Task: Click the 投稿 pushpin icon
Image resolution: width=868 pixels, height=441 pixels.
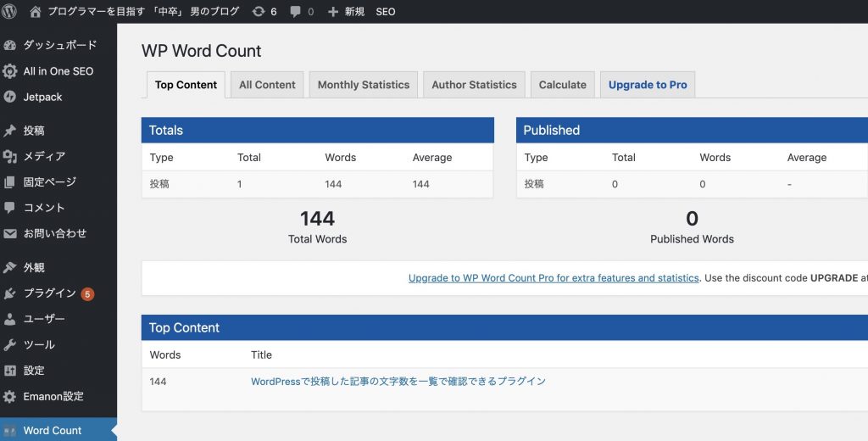Action: [x=9, y=131]
